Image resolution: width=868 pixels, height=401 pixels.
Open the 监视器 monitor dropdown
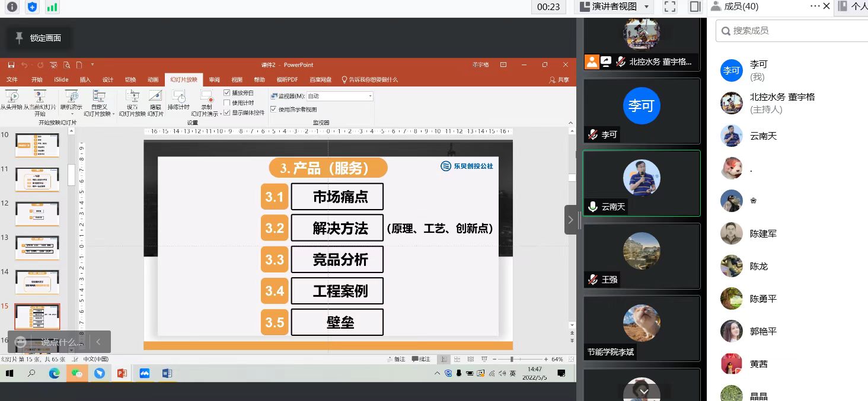coord(370,96)
